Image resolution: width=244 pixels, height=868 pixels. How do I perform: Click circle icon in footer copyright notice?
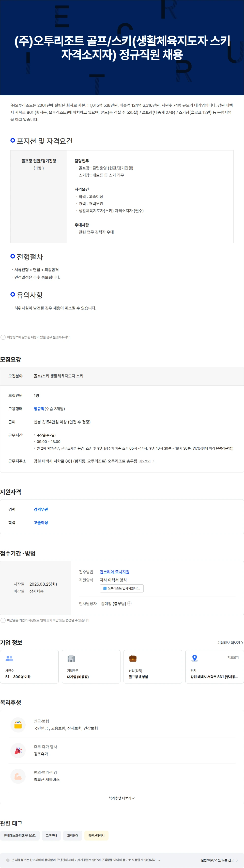8,860
